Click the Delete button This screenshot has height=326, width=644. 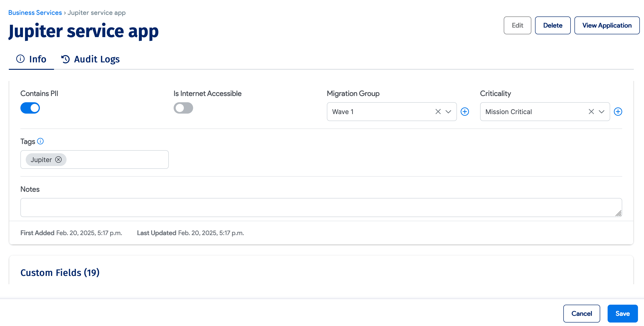point(552,25)
